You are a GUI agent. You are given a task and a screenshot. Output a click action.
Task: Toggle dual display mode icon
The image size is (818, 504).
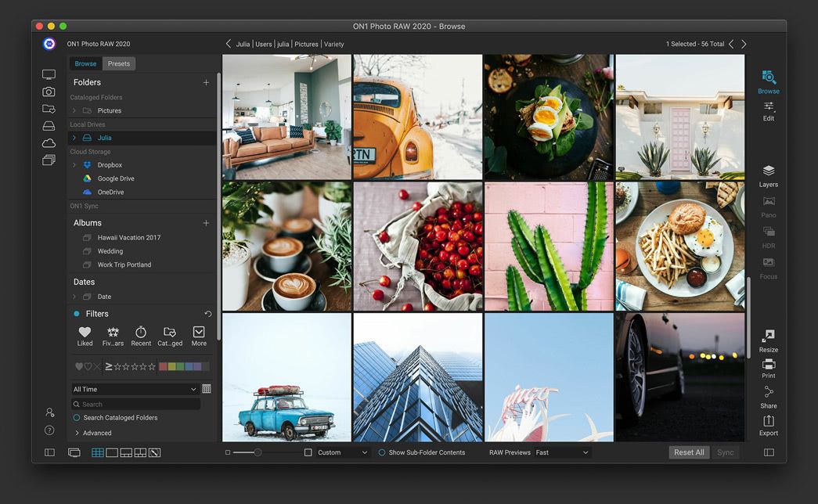74,452
